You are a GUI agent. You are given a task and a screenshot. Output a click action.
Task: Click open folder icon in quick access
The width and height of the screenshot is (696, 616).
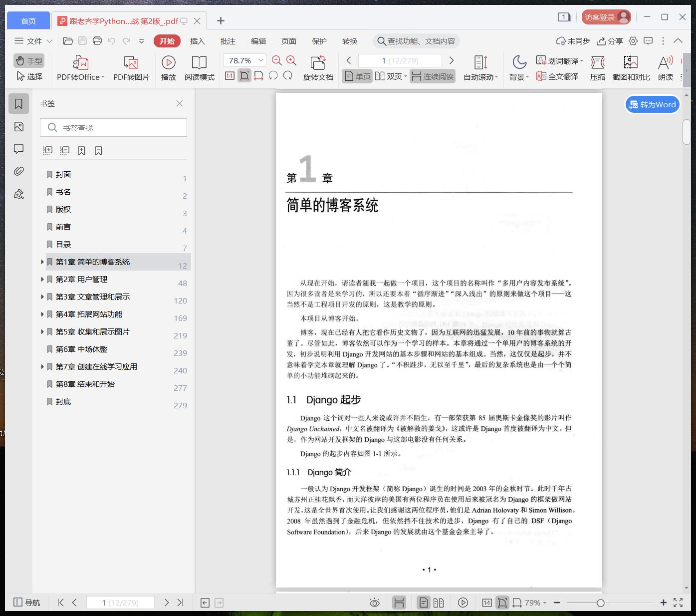click(68, 41)
